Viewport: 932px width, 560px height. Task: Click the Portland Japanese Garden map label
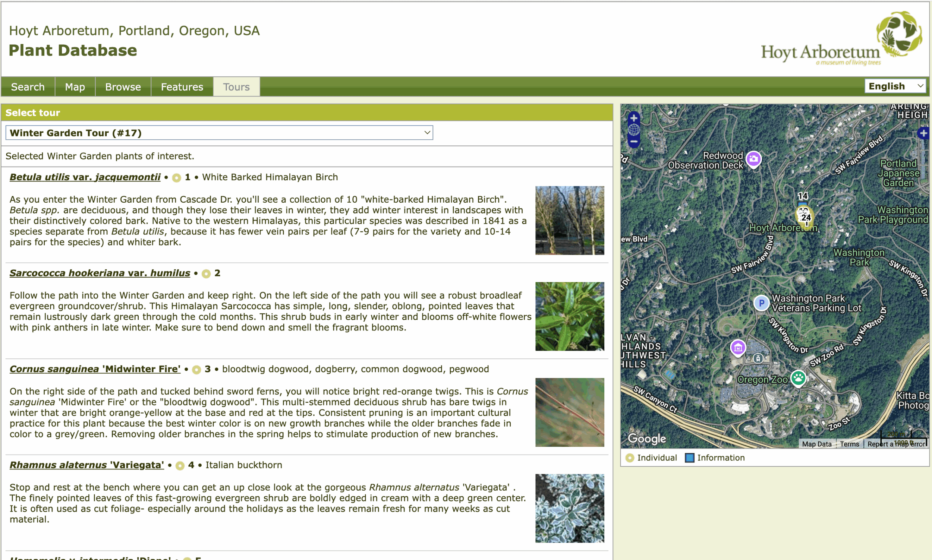898,173
